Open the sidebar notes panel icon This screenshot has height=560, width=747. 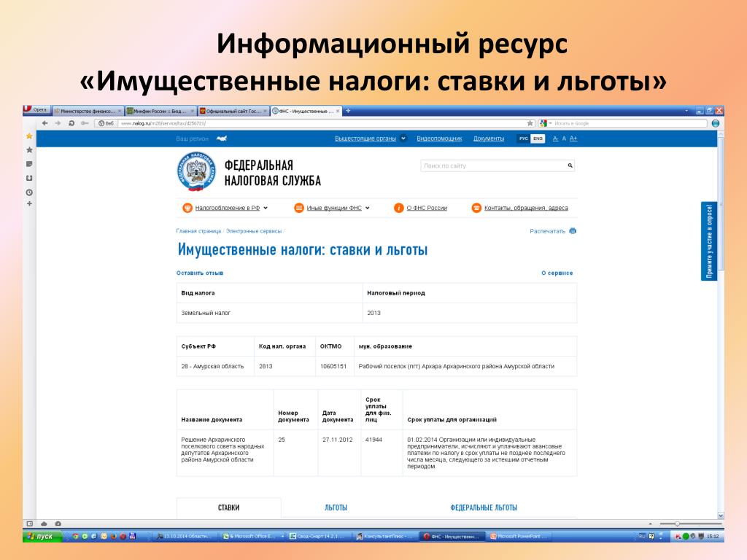(29, 164)
